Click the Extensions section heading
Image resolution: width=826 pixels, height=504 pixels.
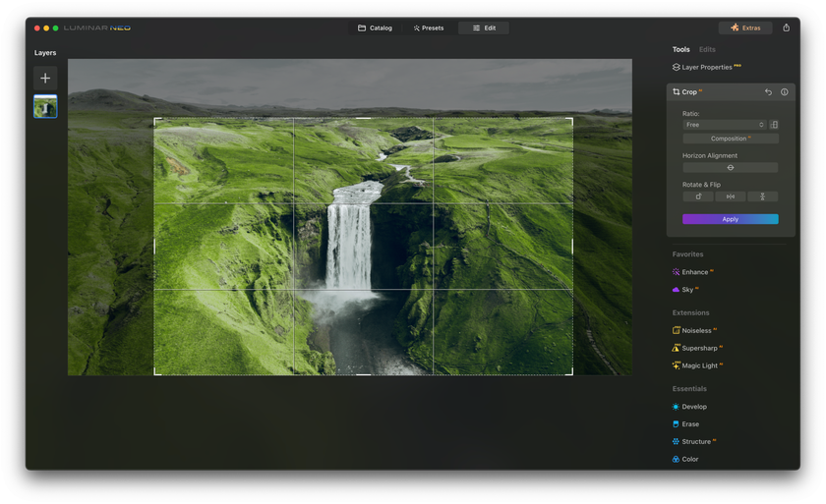690,312
